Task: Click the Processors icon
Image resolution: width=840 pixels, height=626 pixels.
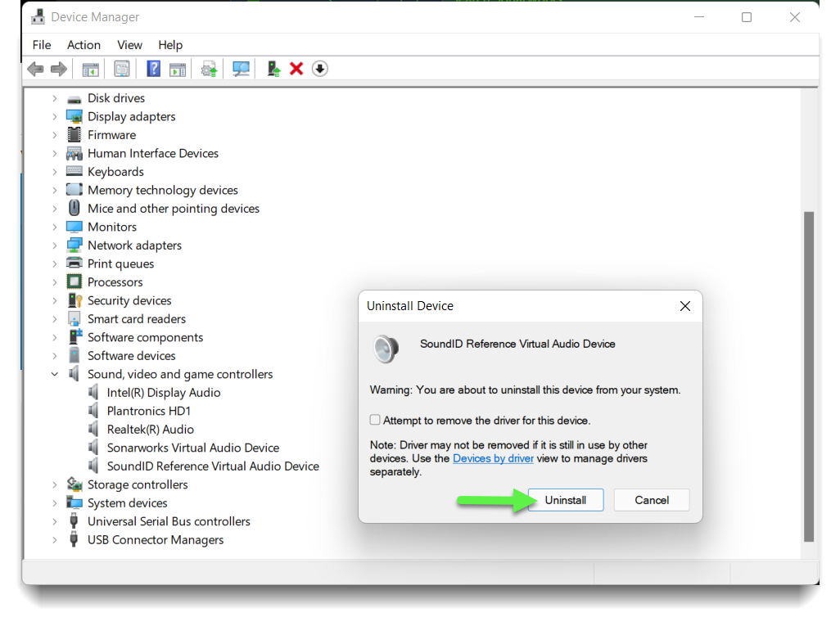Action: (74, 281)
